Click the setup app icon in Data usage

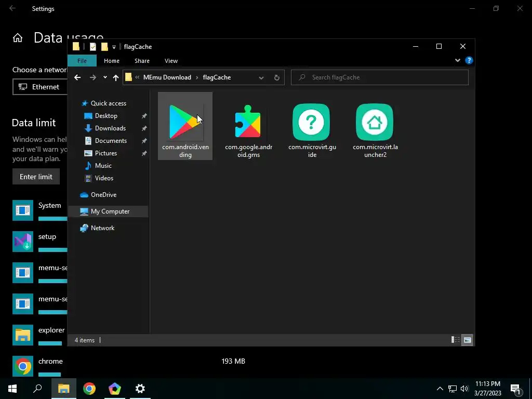(23, 241)
